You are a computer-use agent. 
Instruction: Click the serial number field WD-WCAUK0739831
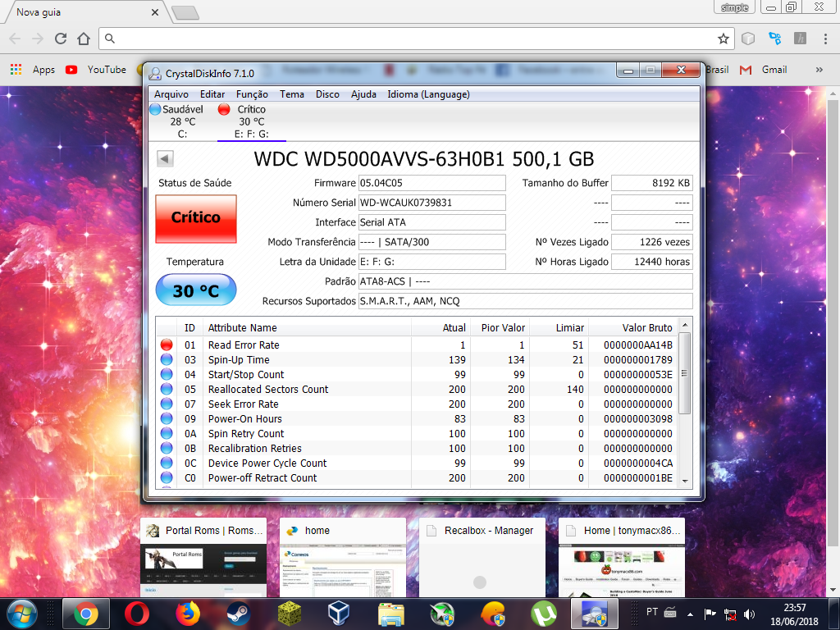(431, 203)
